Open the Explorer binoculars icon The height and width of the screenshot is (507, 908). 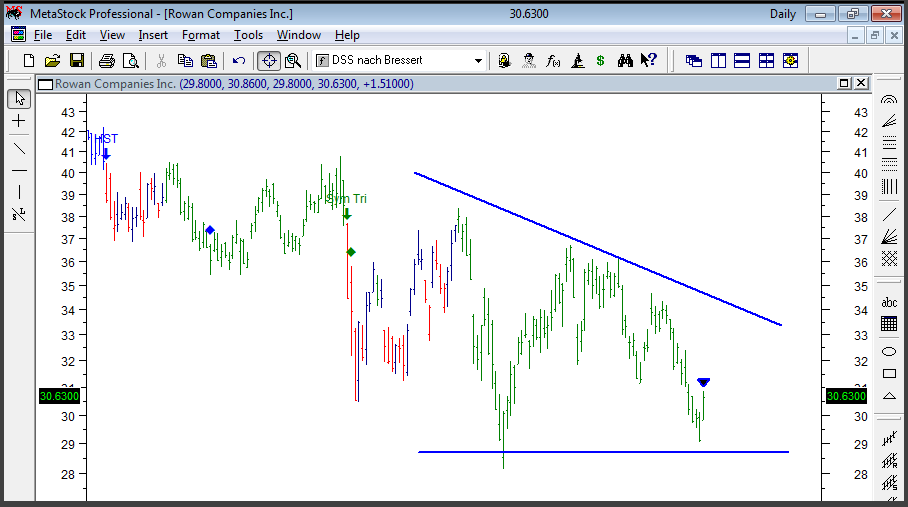(x=625, y=60)
